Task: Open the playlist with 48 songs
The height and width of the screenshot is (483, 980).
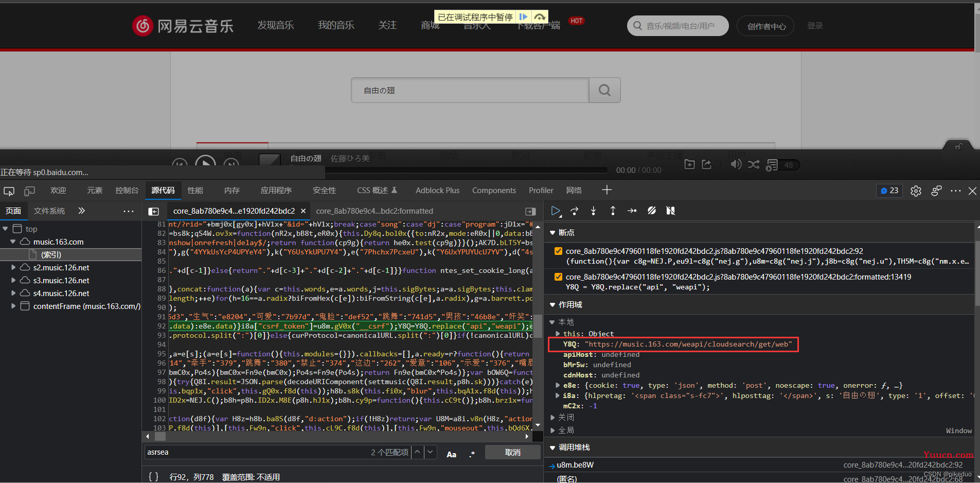Action: point(782,165)
